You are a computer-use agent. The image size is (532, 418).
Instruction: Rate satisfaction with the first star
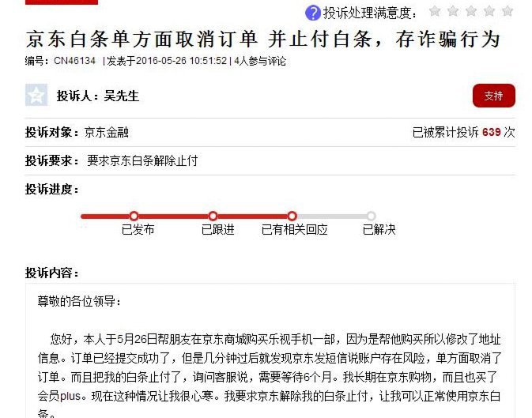tap(435, 11)
